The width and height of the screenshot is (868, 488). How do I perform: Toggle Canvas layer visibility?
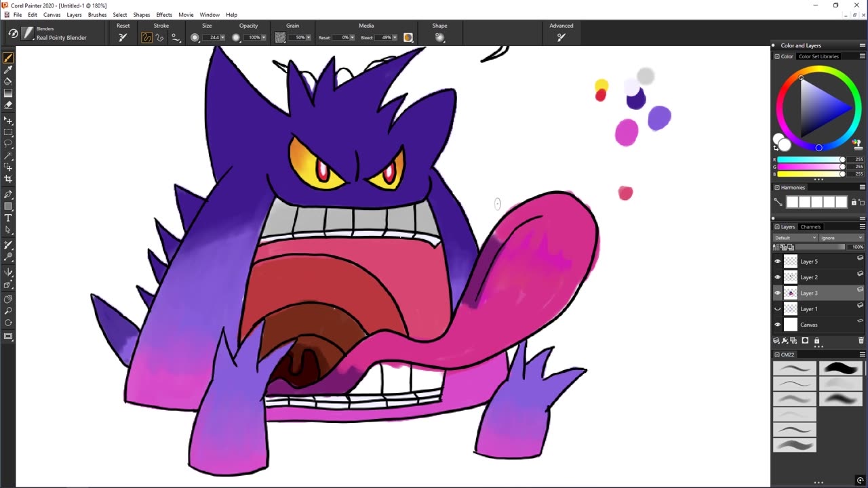coord(778,324)
